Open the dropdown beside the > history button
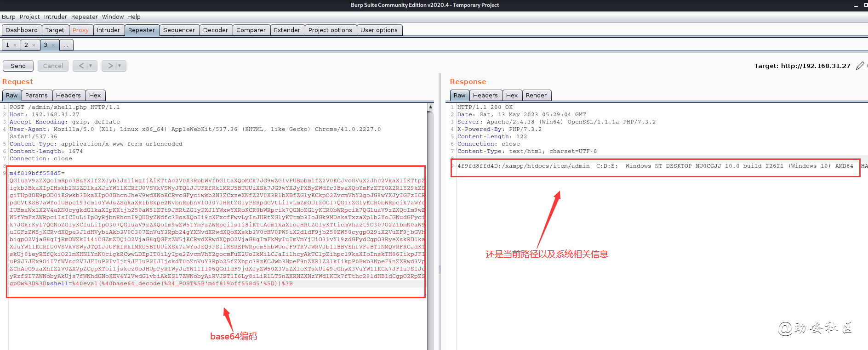 [120, 66]
